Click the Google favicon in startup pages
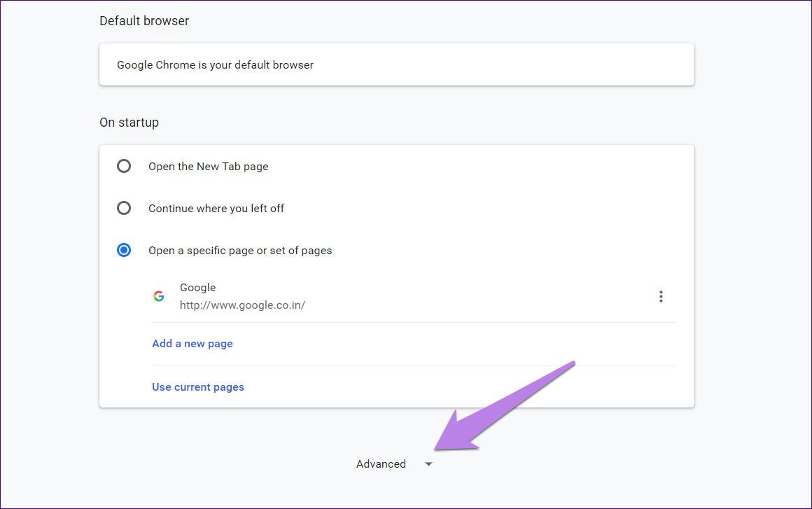Image resolution: width=812 pixels, height=509 pixels. tap(159, 296)
